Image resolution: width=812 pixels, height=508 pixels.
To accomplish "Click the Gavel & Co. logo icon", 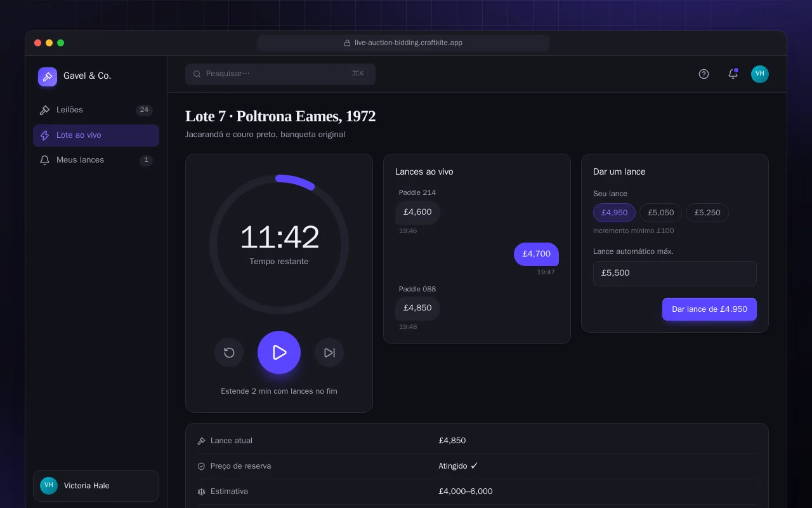I will pyautogui.click(x=48, y=76).
